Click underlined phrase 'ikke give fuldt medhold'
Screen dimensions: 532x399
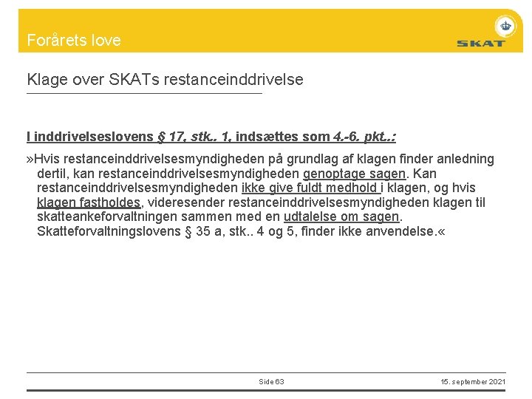[310, 188]
